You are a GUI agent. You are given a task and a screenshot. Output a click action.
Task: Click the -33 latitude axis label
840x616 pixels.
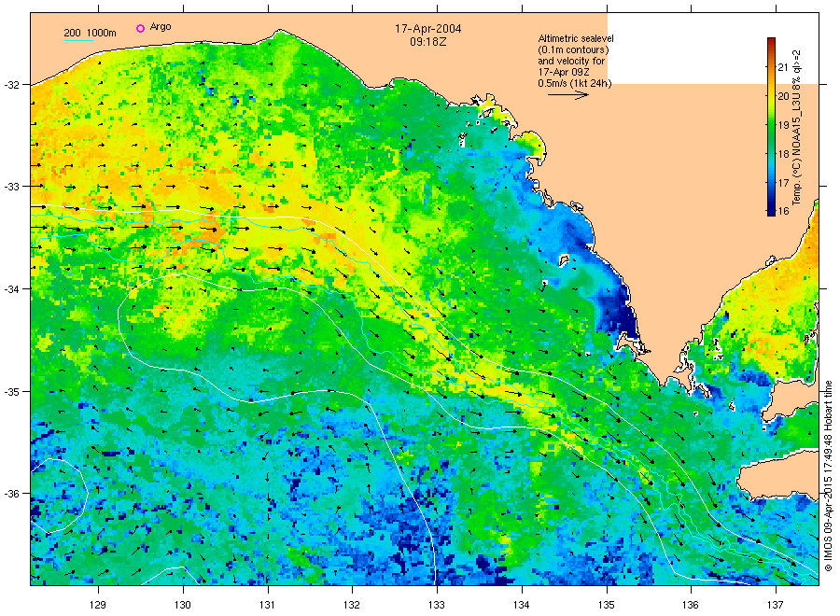[11, 187]
